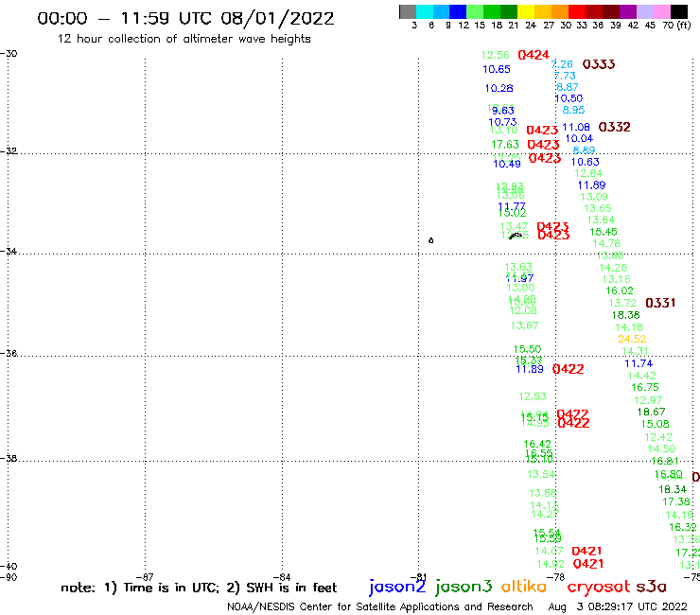Click the 17.63 wave height value
Viewport: 700px width, 615px height.
pyautogui.click(x=505, y=145)
